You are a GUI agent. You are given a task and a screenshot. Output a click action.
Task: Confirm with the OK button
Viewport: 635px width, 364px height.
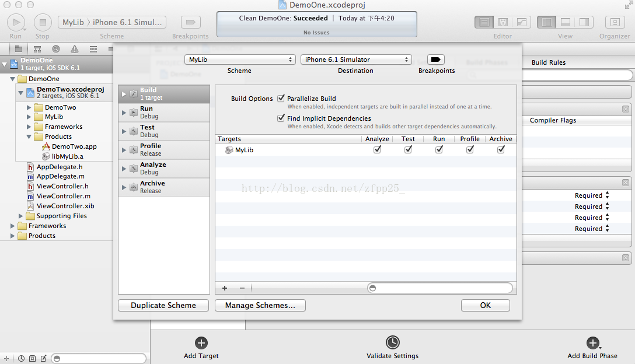point(485,305)
